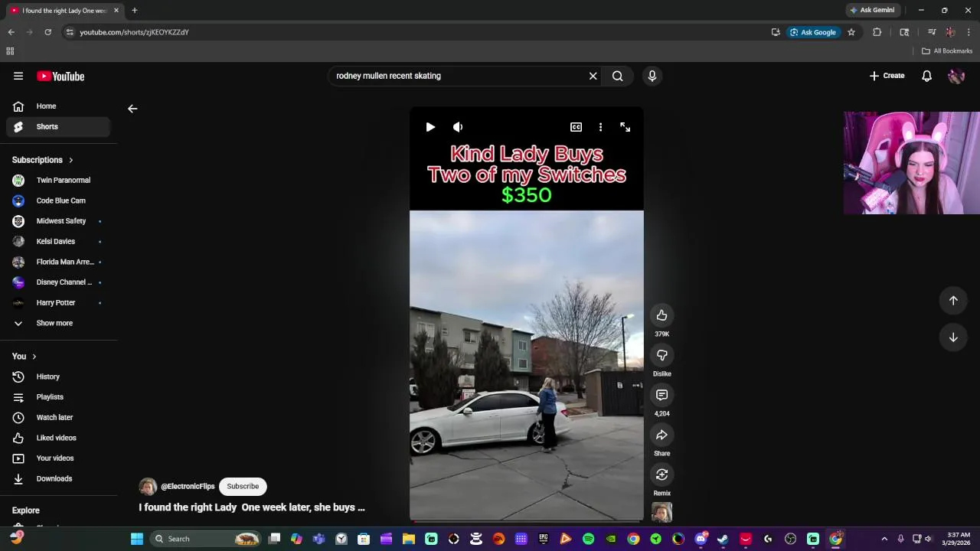Open the Home sidebar item
The image size is (980, 551).
click(58, 106)
